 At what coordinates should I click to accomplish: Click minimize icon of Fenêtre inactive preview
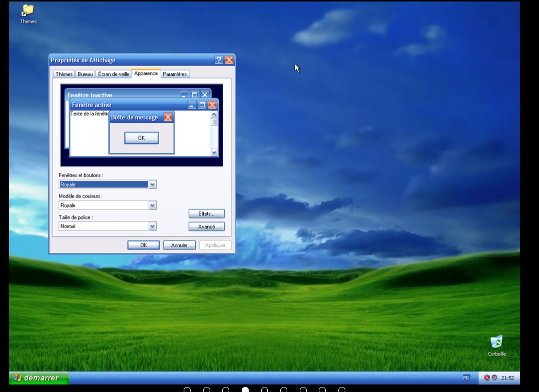(184, 94)
